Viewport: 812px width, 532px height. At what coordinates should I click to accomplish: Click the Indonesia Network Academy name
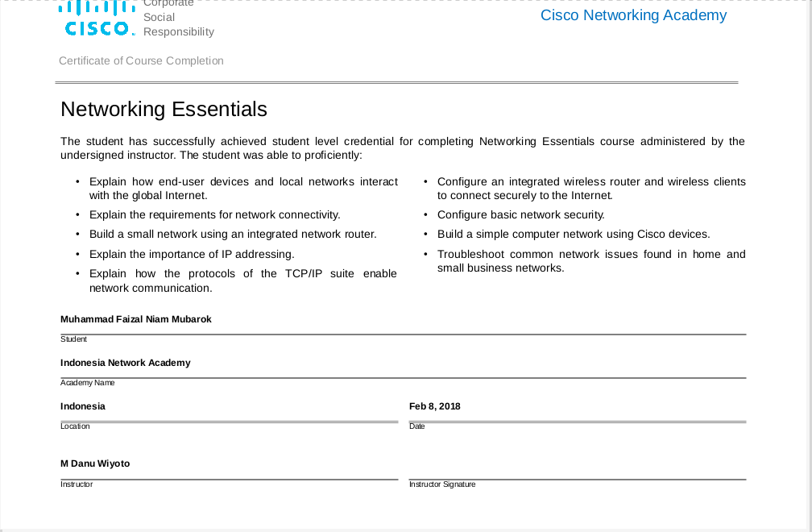(125, 363)
